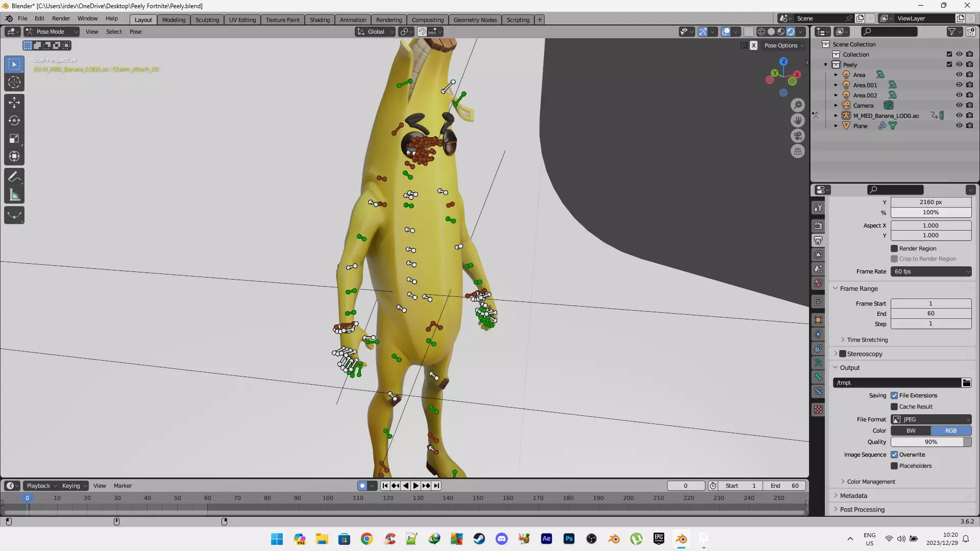Open the Tool properties tab
The image size is (980, 551).
click(818, 208)
